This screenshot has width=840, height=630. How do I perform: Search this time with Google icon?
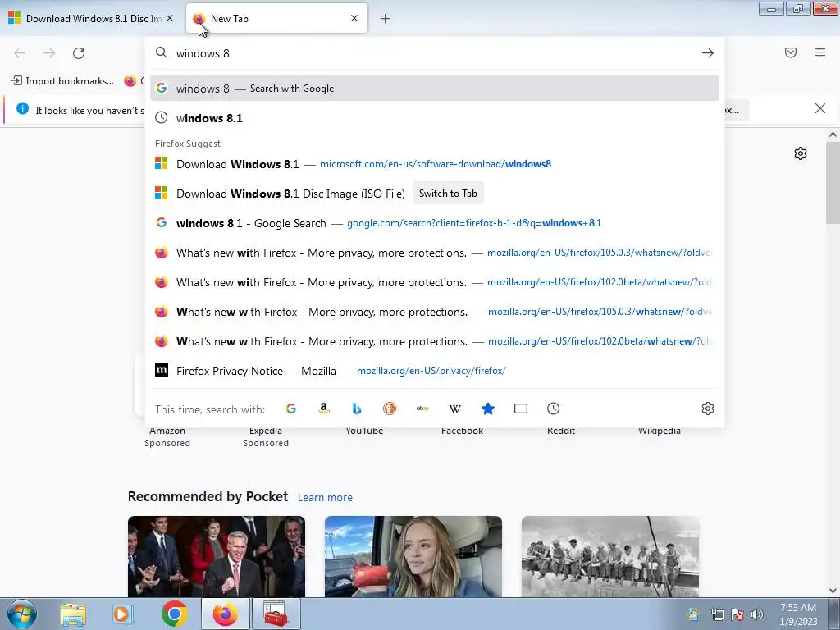point(291,409)
